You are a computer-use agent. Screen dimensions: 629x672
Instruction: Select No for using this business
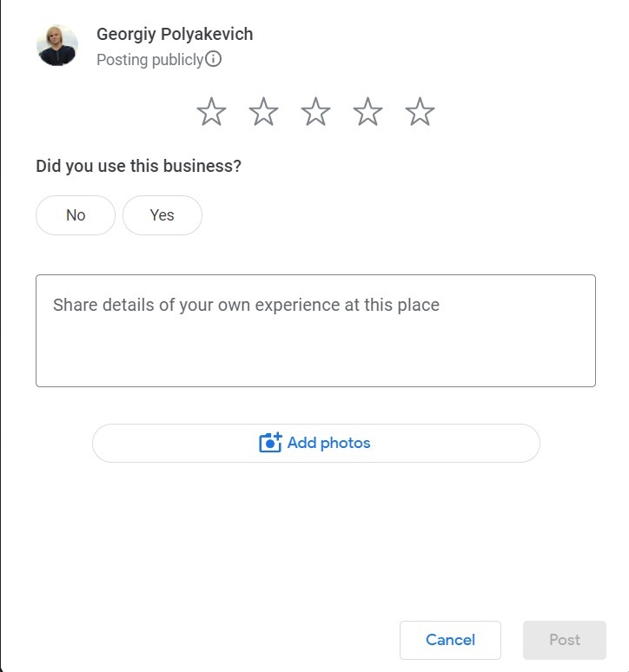(x=76, y=215)
